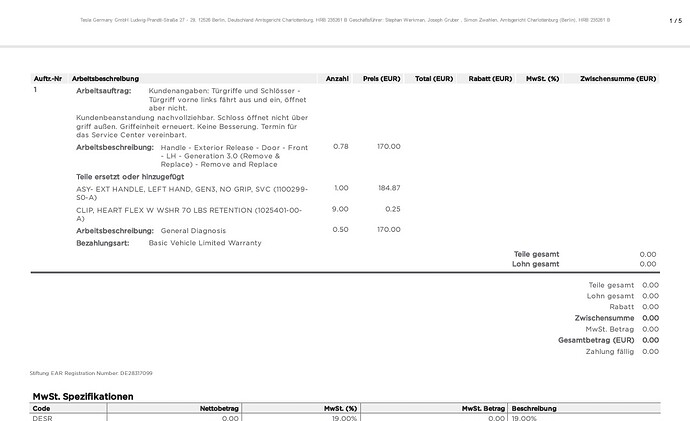Select the "General Diagnosis" text
690x421 pixels.
pos(193,231)
